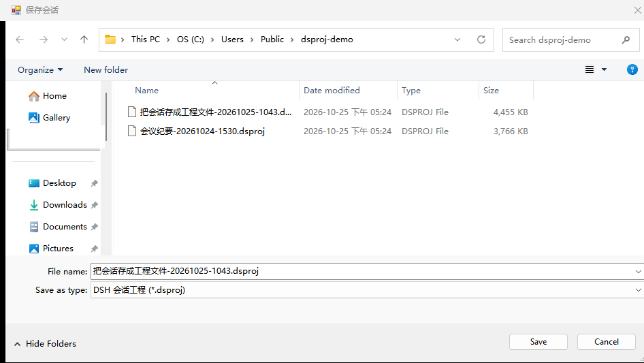Open Desktop in navigation pane

point(52,183)
